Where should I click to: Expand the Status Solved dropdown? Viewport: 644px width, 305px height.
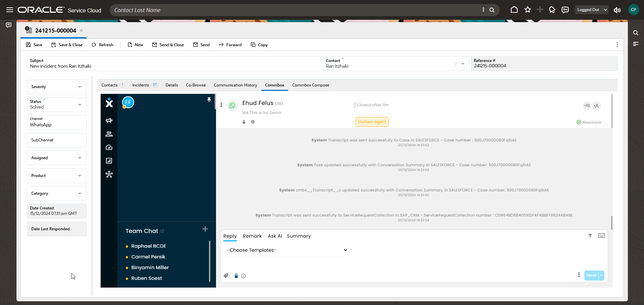[57, 105]
